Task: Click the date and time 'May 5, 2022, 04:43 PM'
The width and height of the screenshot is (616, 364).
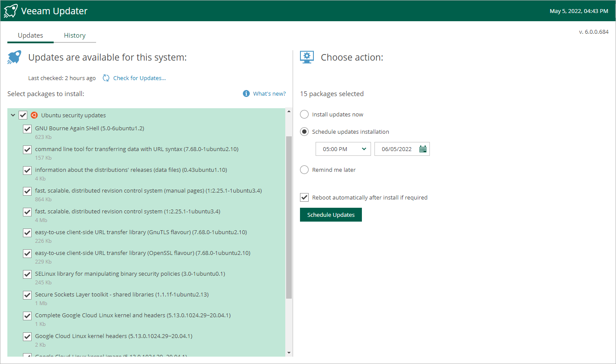Action: pos(579,11)
